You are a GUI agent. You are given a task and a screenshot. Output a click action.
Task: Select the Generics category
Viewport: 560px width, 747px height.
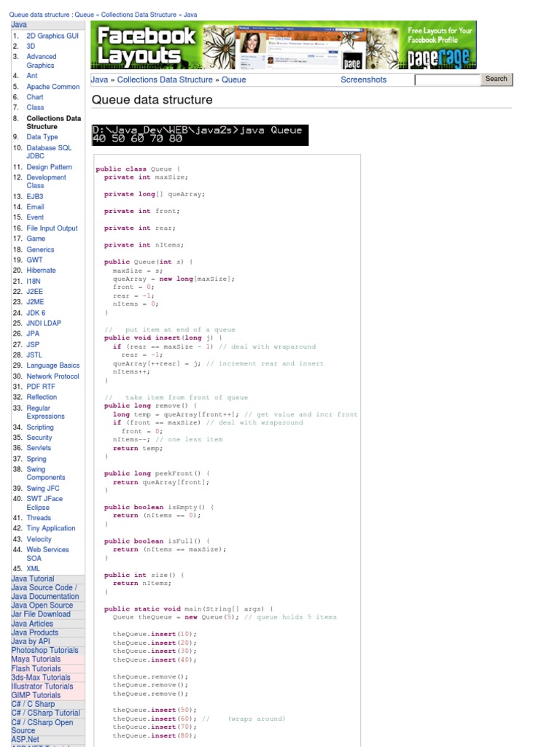40,249
